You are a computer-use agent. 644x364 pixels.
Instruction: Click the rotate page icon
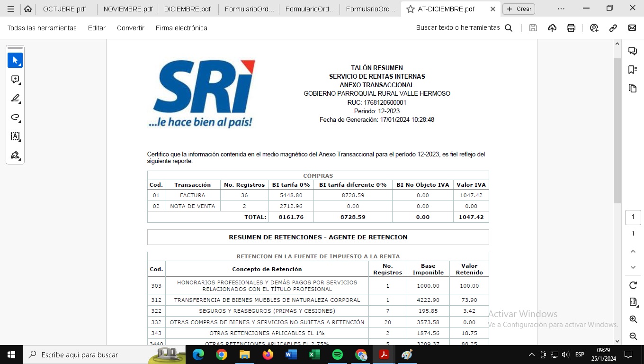pyautogui.click(x=633, y=285)
